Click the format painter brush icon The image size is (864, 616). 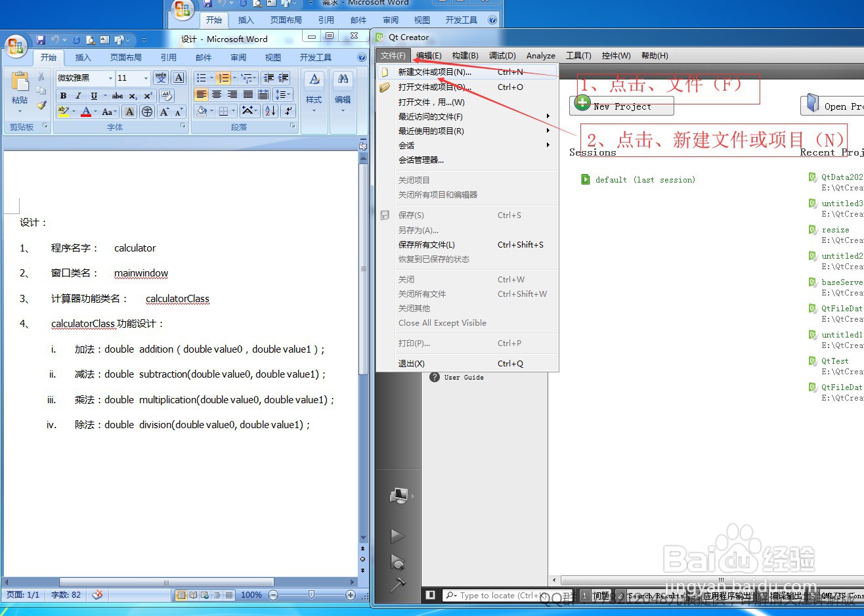pyautogui.click(x=41, y=104)
